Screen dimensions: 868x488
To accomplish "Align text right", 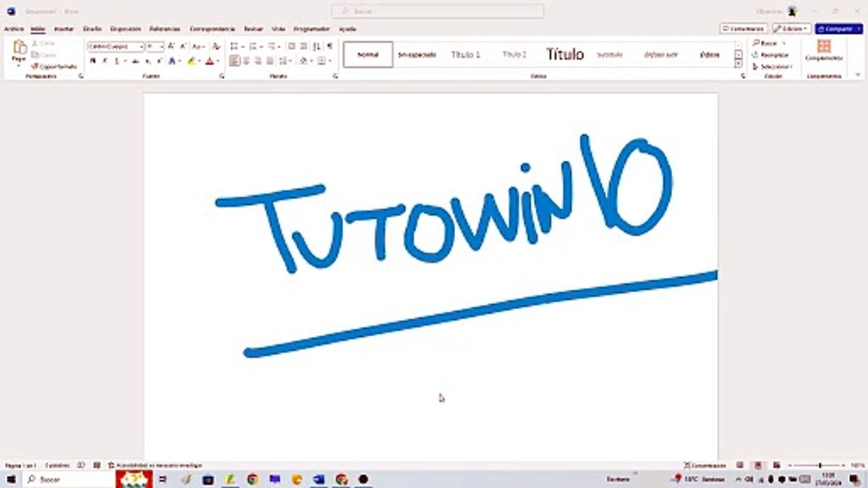I will tap(258, 61).
